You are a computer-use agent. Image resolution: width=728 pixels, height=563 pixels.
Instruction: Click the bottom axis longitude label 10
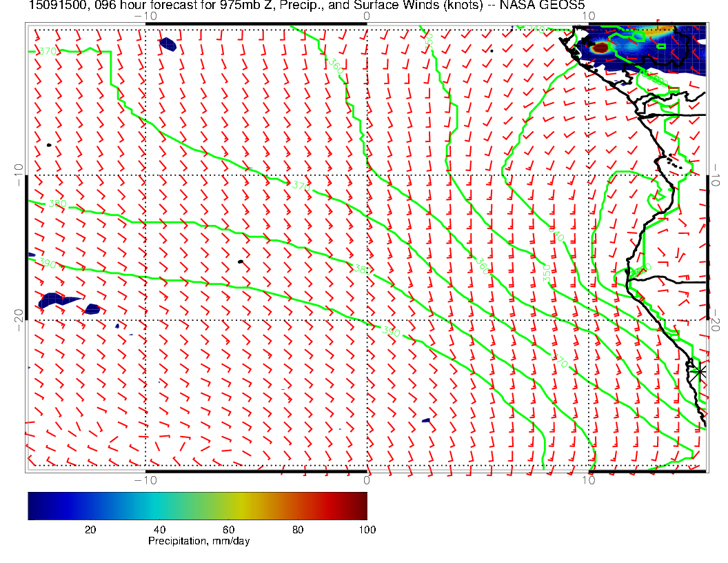tap(588, 480)
